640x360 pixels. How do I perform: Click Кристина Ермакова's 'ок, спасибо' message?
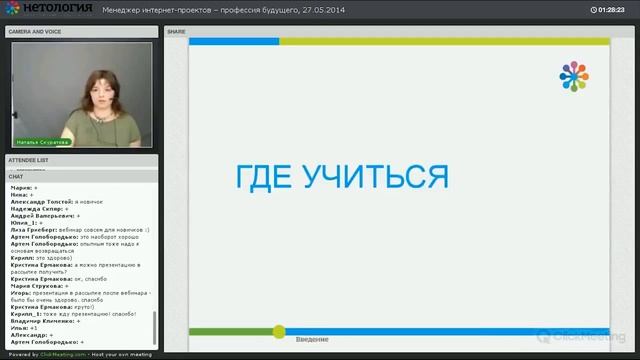point(59,279)
